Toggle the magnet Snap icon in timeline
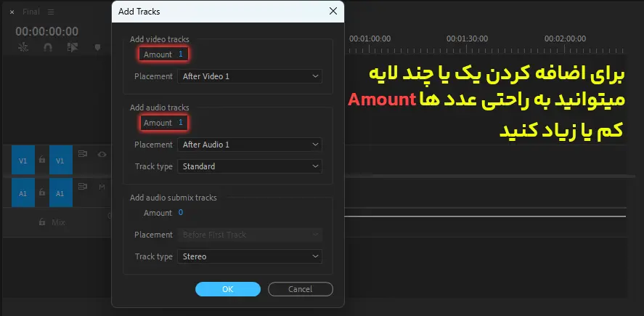Viewport: 644px width, 316px height. click(x=48, y=47)
